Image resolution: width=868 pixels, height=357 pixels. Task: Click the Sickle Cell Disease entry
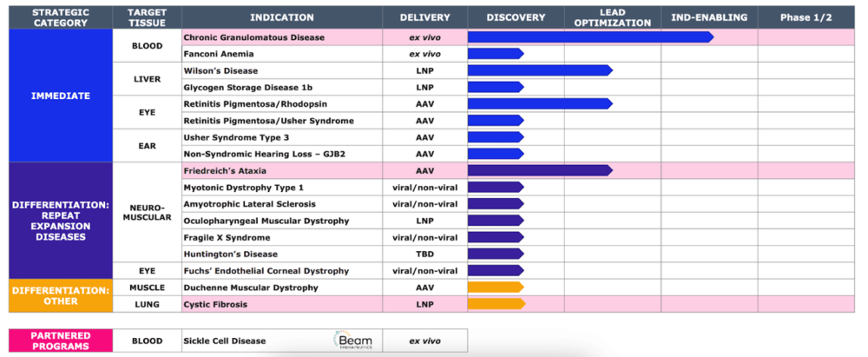224,340
